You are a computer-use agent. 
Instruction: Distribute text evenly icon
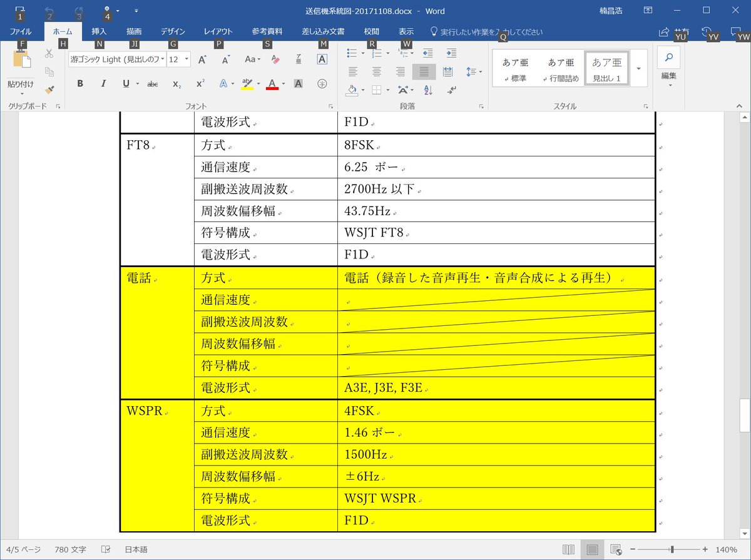[x=447, y=72]
